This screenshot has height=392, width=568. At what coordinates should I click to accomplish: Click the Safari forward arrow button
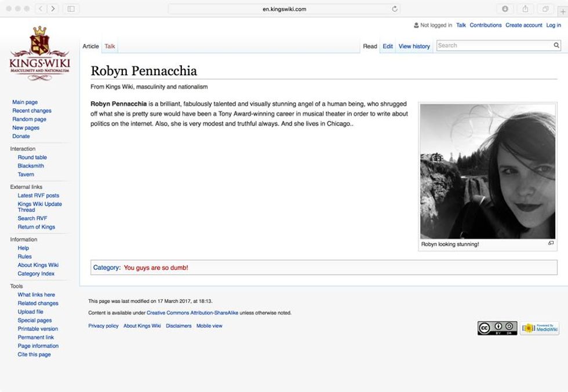click(53, 9)
